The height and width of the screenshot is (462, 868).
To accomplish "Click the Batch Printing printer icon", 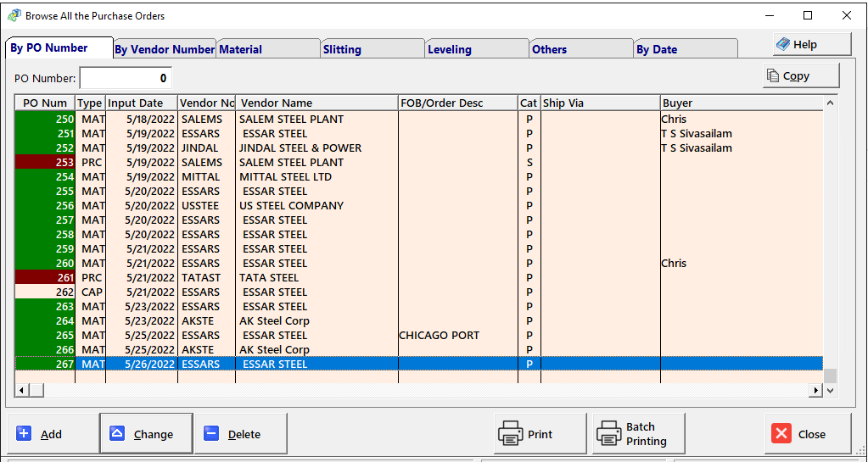I will coord(609,433).
